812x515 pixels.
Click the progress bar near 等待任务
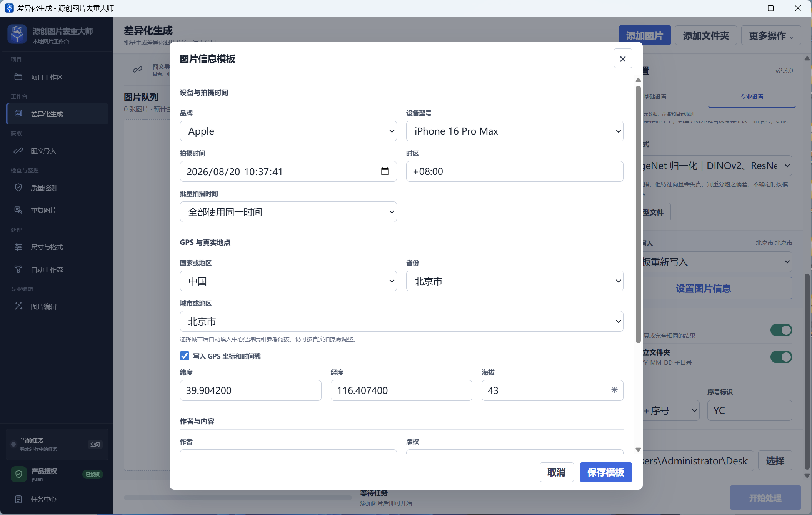click(x=238, y=497)
